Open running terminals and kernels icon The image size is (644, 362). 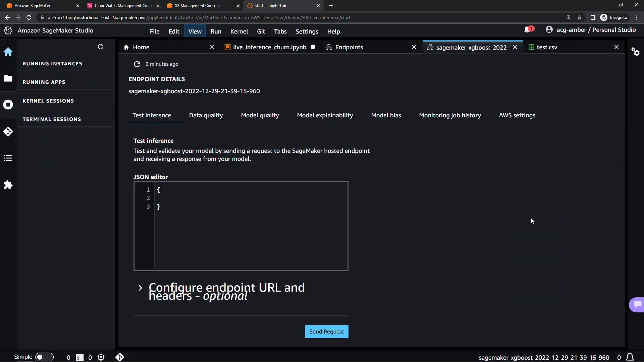pyautogui.click(x=8, y=105)
